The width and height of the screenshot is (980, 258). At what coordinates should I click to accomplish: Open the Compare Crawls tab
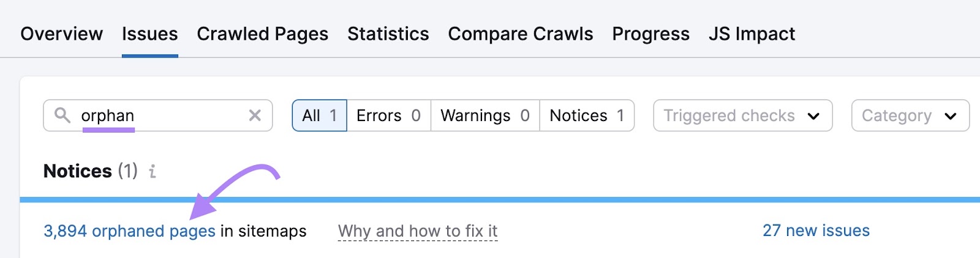[x=520, y=34]
